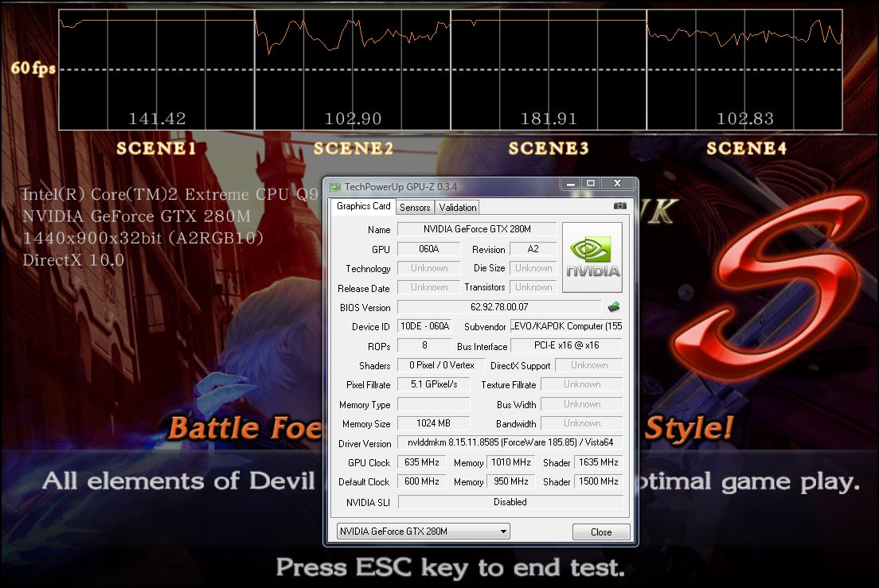Click the Technology Unknown field

coord(429,268)
